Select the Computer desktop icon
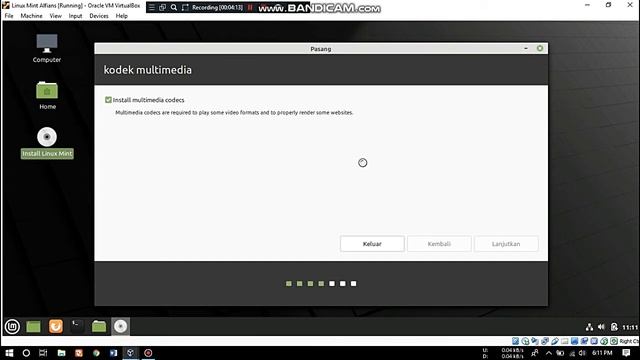 [x=47, y=48]
